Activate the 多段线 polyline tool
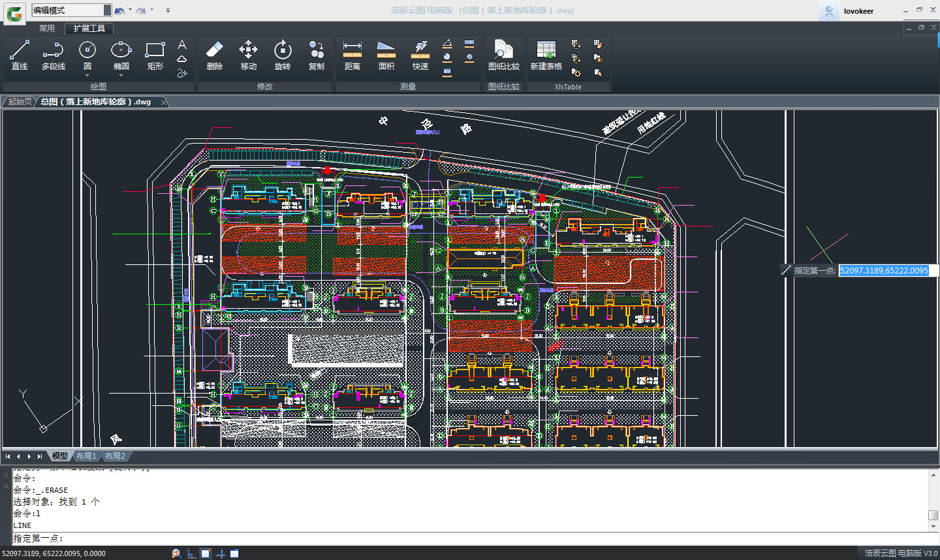The image size is (940, 560). click(x=52, y=55)
